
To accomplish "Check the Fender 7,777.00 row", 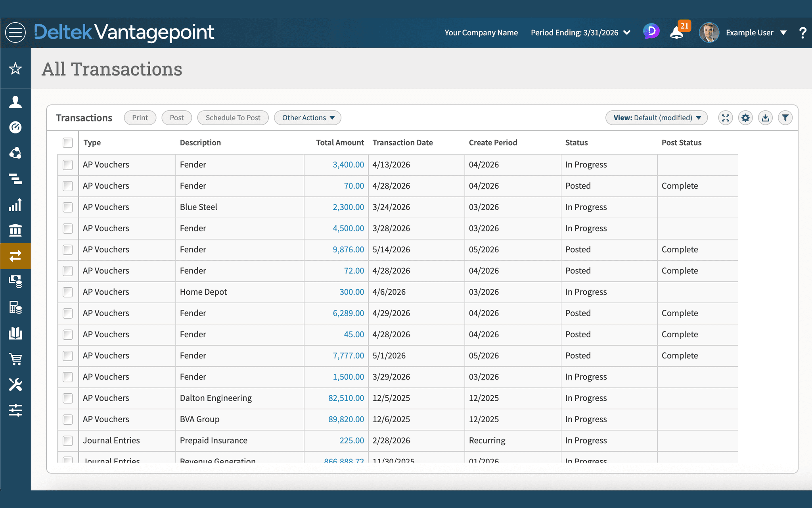I will point(68,356).
